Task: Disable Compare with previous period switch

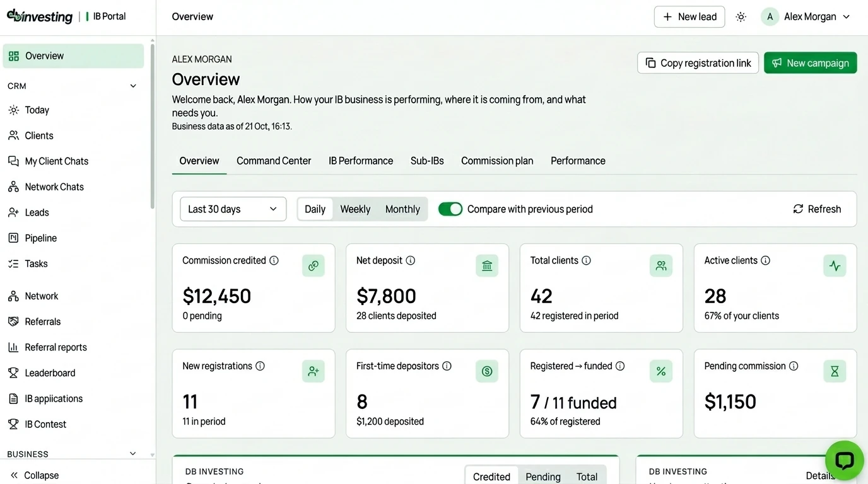Action: 450,209
